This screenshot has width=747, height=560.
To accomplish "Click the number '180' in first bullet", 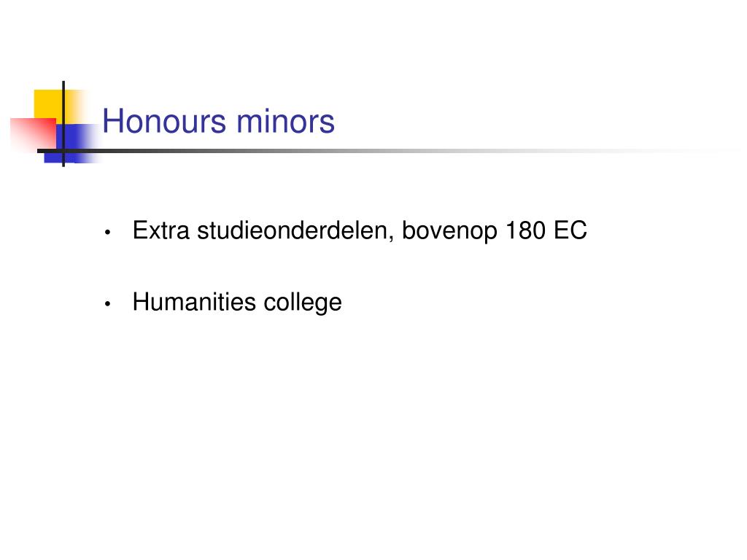I will pos(525,230).
